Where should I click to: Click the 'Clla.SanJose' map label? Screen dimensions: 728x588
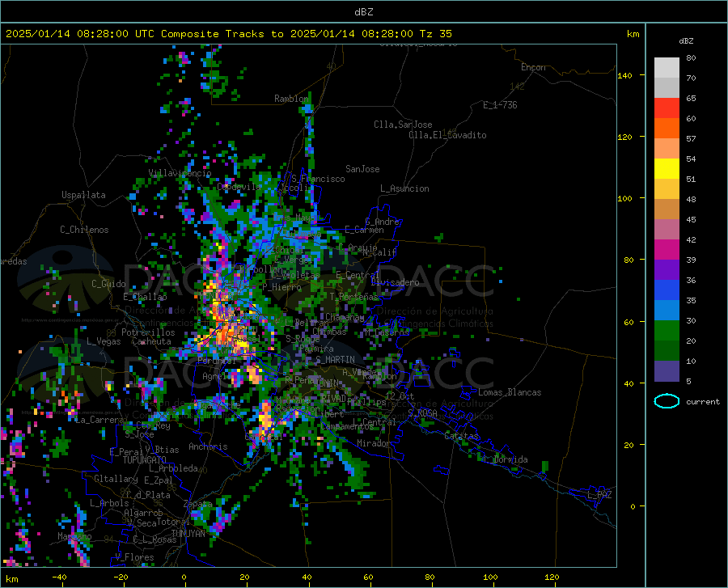403,125
